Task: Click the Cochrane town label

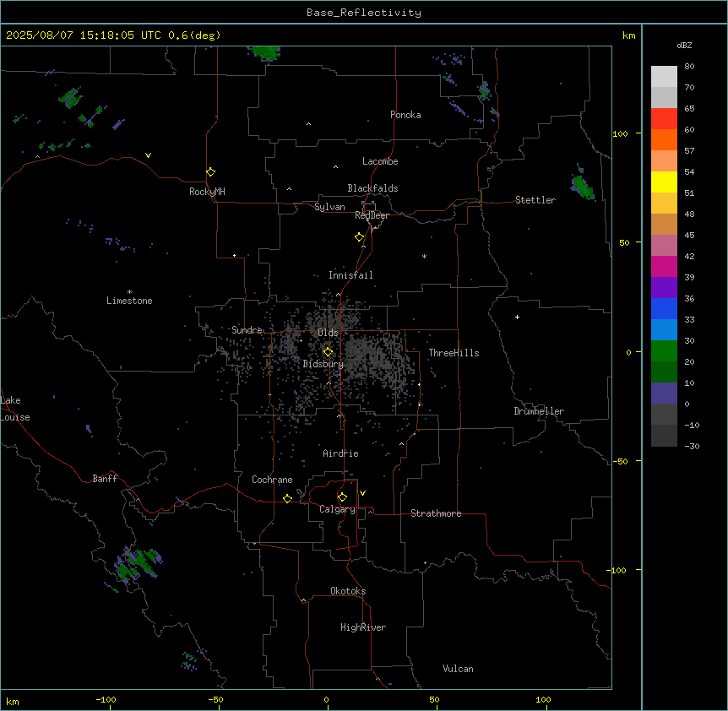Action: (272, 480)
